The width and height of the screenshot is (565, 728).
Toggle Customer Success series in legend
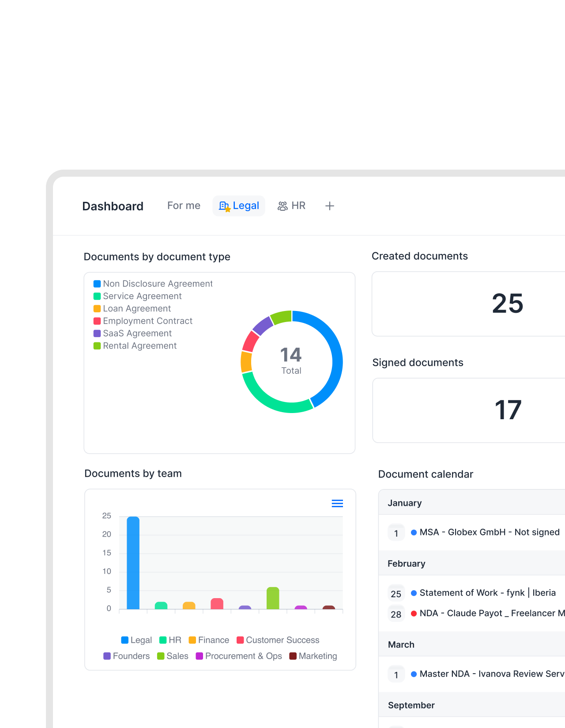(x=278, y=640)
